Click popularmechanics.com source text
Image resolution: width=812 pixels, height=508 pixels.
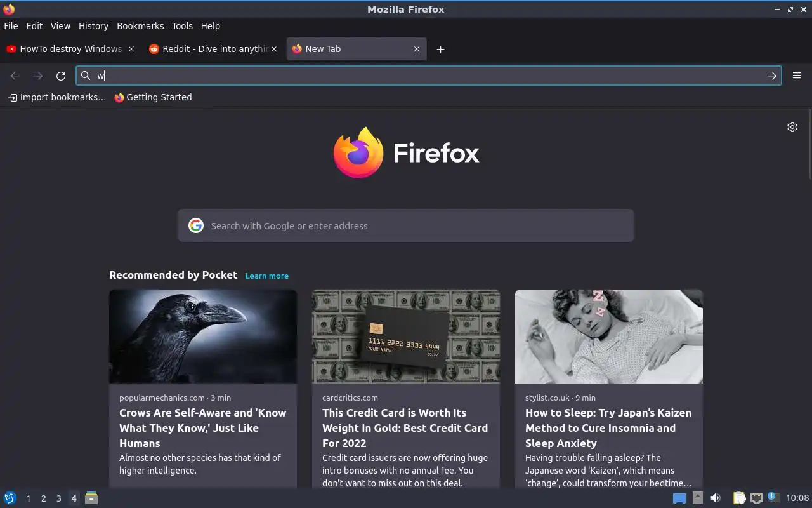(x=162, y=398)
